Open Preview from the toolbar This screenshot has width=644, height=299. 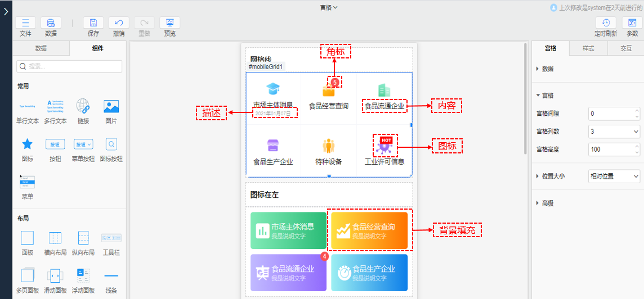(x=169, y=23)
